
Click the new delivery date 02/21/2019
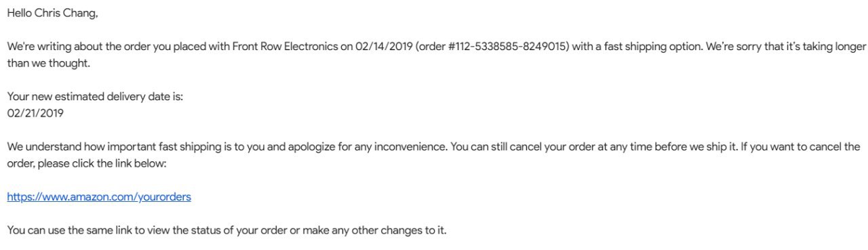(x=35, y=113)
